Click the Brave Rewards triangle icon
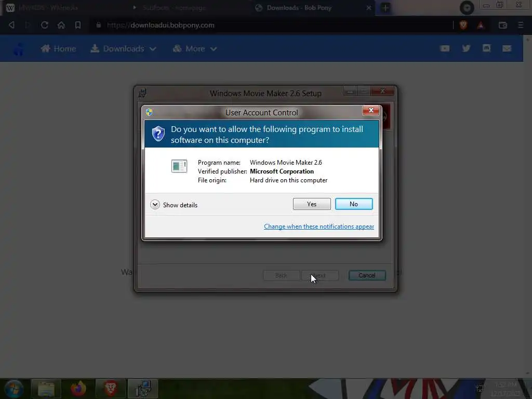The image size is (532, 399). (481, 25)
